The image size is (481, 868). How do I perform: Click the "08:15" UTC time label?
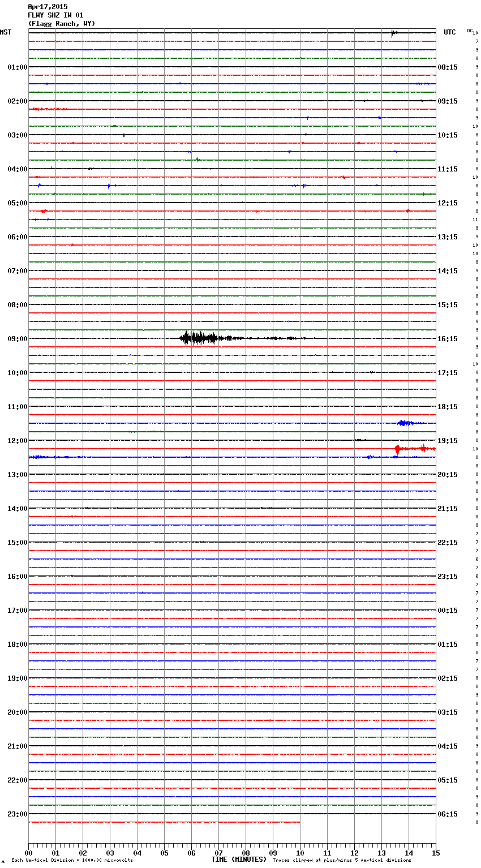tap(448, 67)
